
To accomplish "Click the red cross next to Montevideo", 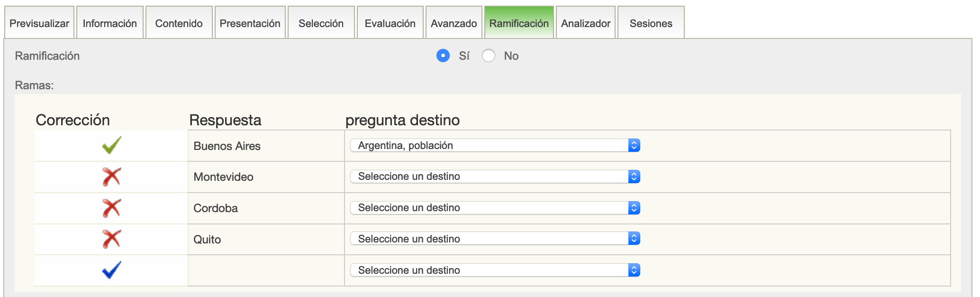I will (111, 177).
